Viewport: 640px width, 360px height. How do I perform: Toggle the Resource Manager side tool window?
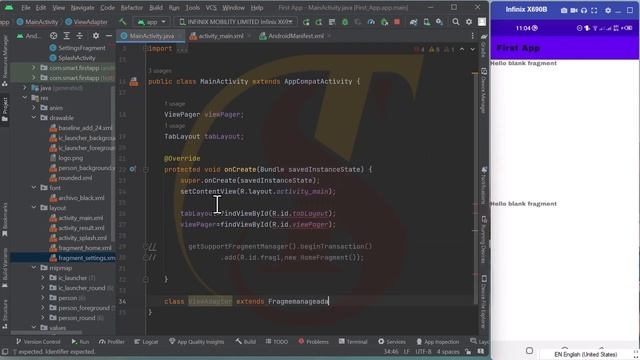[x=5, y=60]
